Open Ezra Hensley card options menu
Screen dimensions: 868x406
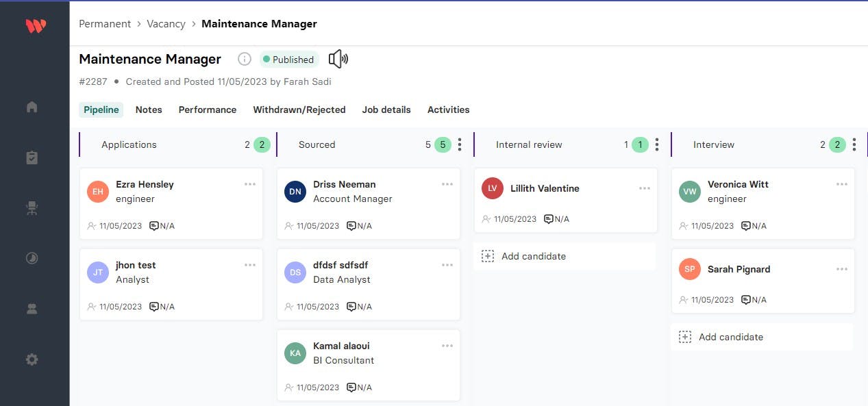(x=250, y=184)
